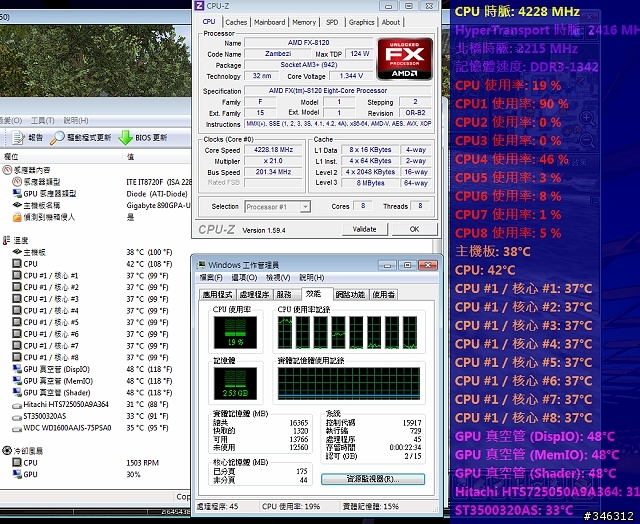Click the GPU 真空管 (MemIO) icon
Viewport: 640px width, 524px height.
click(17, 381)
